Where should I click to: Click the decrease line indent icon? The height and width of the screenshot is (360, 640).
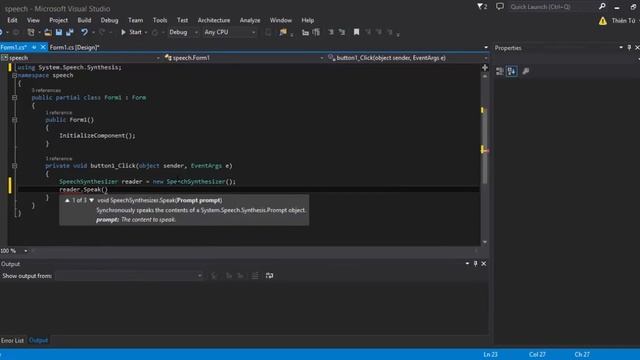pyautogui.click(x=305, y=32)
